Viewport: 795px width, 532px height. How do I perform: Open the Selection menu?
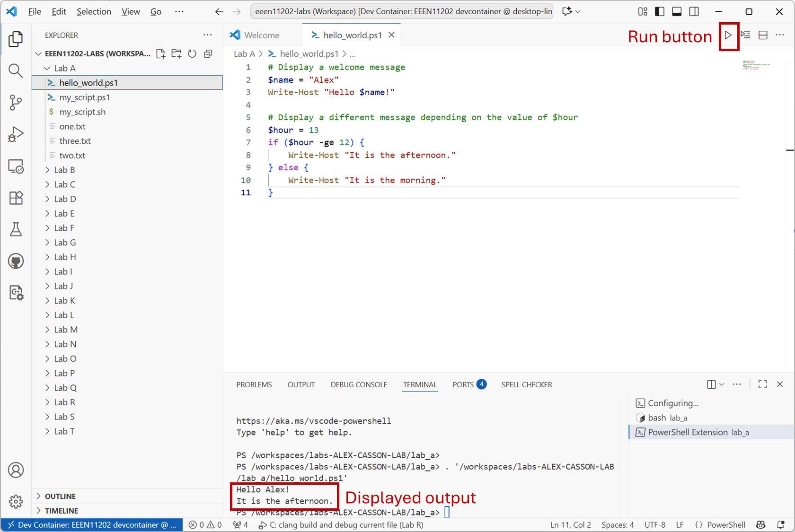[94, 12]
